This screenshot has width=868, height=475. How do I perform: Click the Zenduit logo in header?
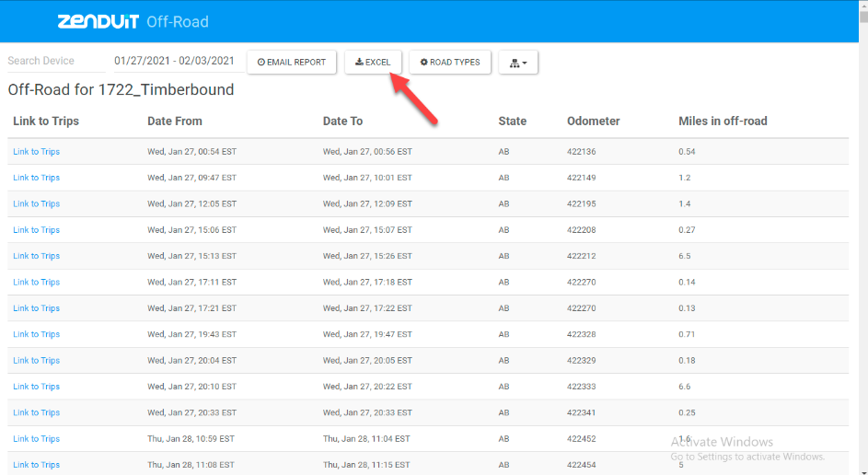[98, 21]
